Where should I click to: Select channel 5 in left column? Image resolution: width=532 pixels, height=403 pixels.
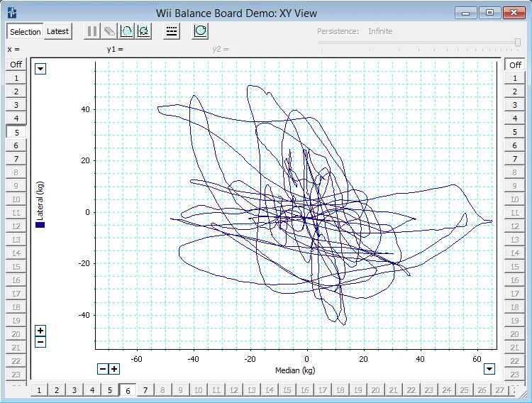16,132
